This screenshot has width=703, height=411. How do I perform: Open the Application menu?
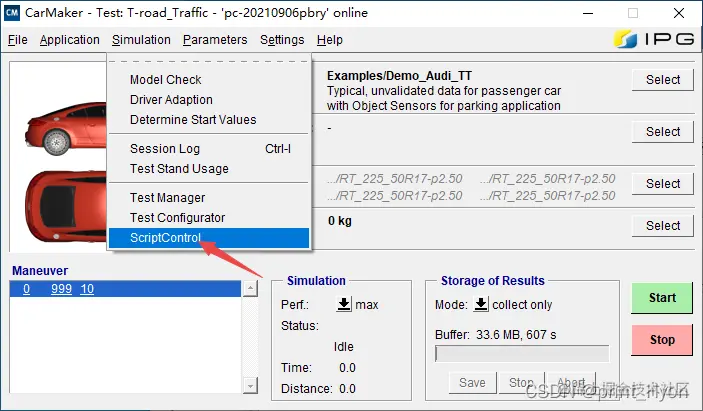tap(69, 40)
